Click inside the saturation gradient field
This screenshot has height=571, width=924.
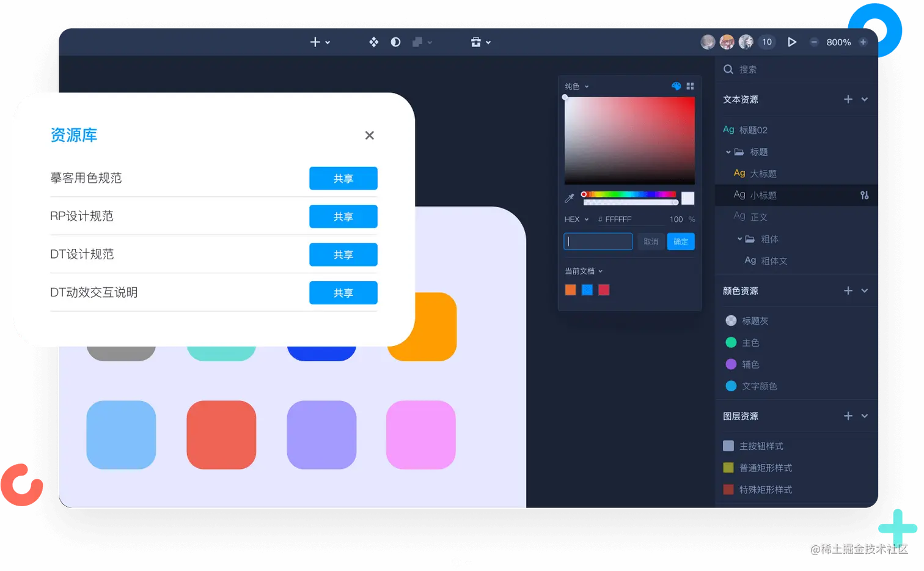pyautogui.click(x=629, y=141)
